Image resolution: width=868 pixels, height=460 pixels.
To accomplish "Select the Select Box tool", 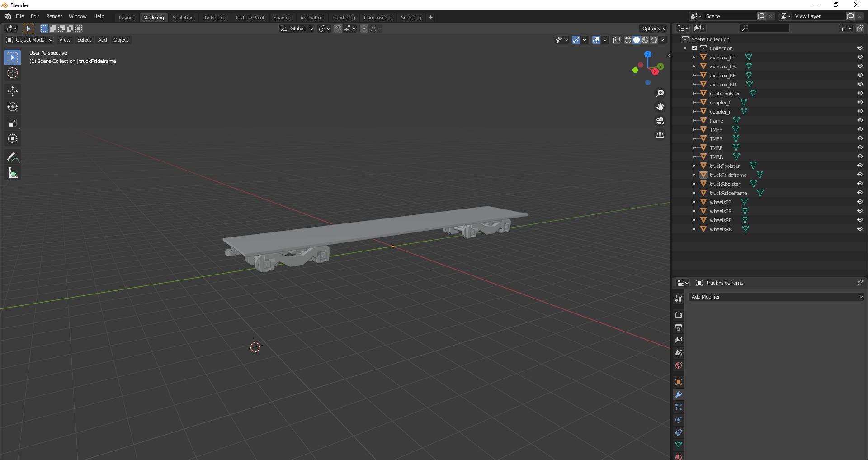I will click(x=13, y=57).
